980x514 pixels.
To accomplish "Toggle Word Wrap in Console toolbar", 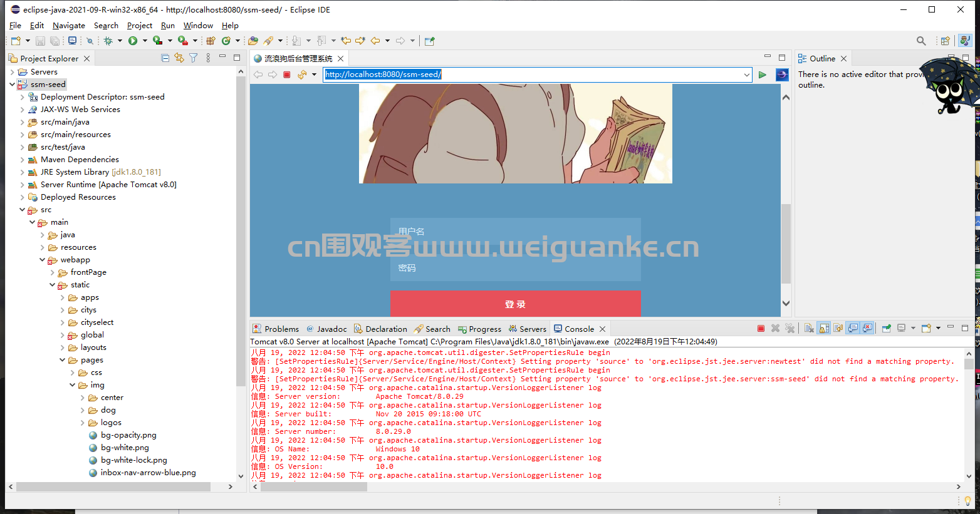I will click(x=838, y=329).
